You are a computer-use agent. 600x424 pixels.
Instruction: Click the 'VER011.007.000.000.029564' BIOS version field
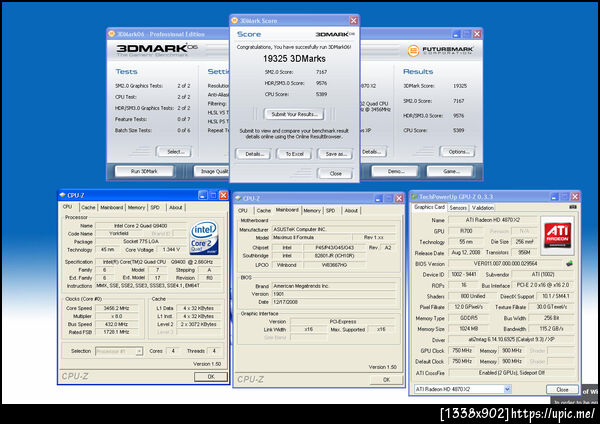(x=505, y=264)
